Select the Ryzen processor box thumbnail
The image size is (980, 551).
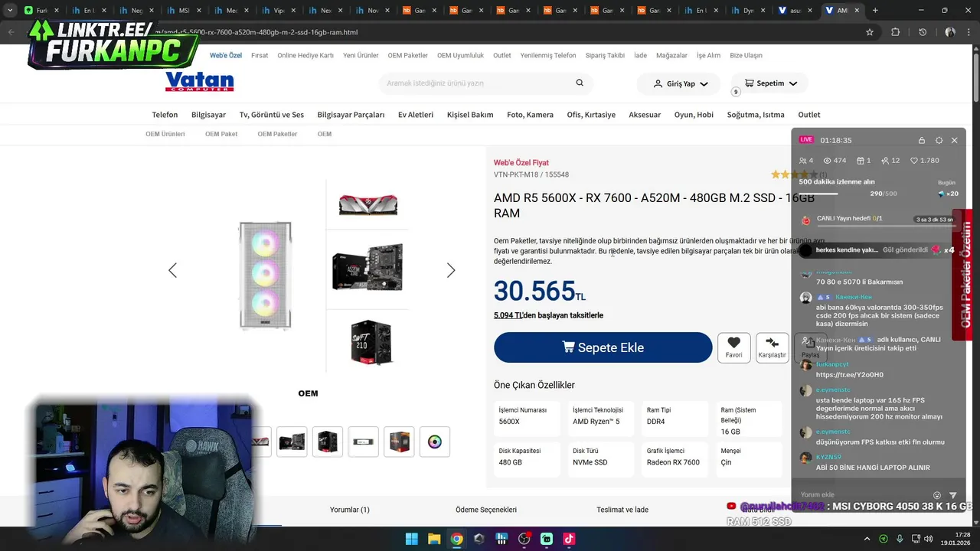pos(399,442)
